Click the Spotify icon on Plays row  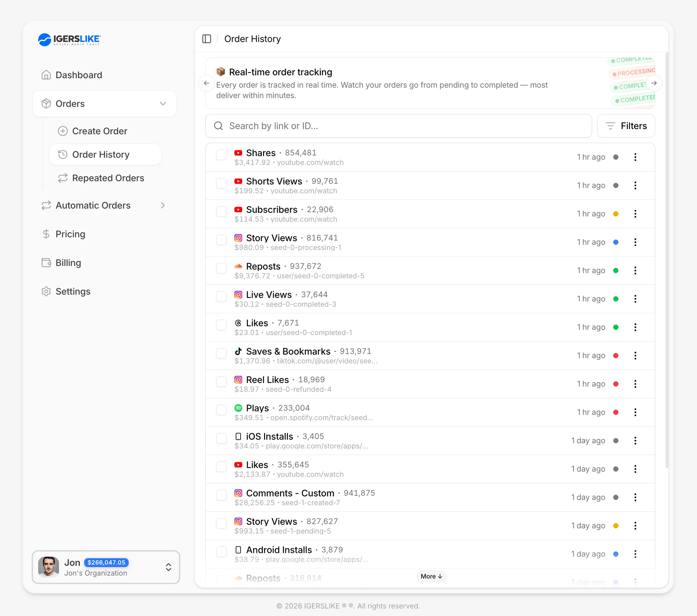[x=238, y=408]
